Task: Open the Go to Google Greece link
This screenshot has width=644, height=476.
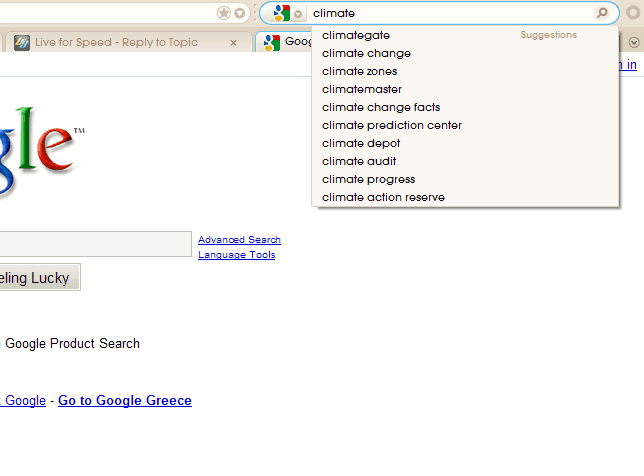Action: click(x=125, y=400)
